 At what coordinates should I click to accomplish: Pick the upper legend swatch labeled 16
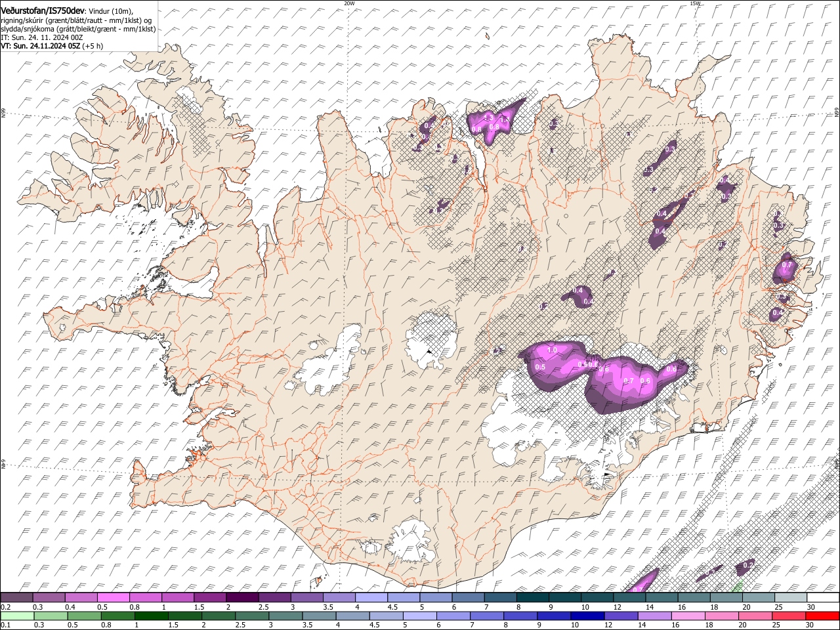click(x=694, y=597)
